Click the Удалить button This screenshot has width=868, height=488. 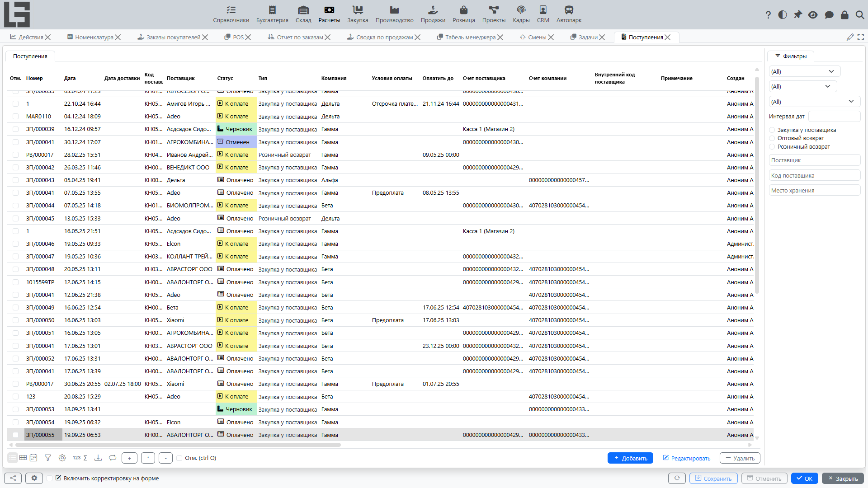click(740, 458)
